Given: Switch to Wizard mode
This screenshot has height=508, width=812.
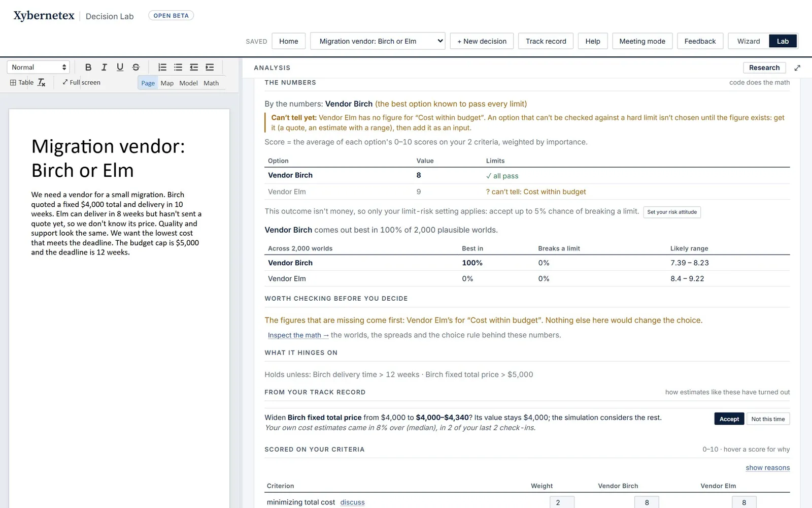Looking at the screenshot, I should pos(749,41).
